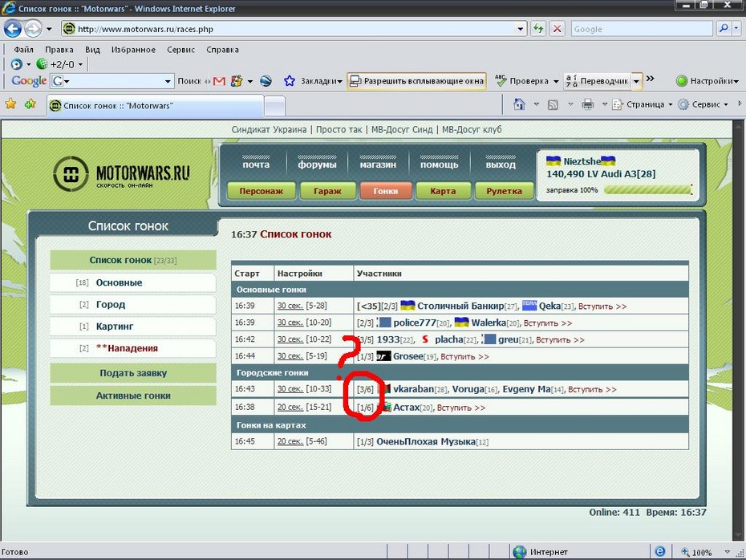Image resolution: width=746 pixels, height=560 pixels.
Task: Click the spell Check icon
Action: click(501, 80)
